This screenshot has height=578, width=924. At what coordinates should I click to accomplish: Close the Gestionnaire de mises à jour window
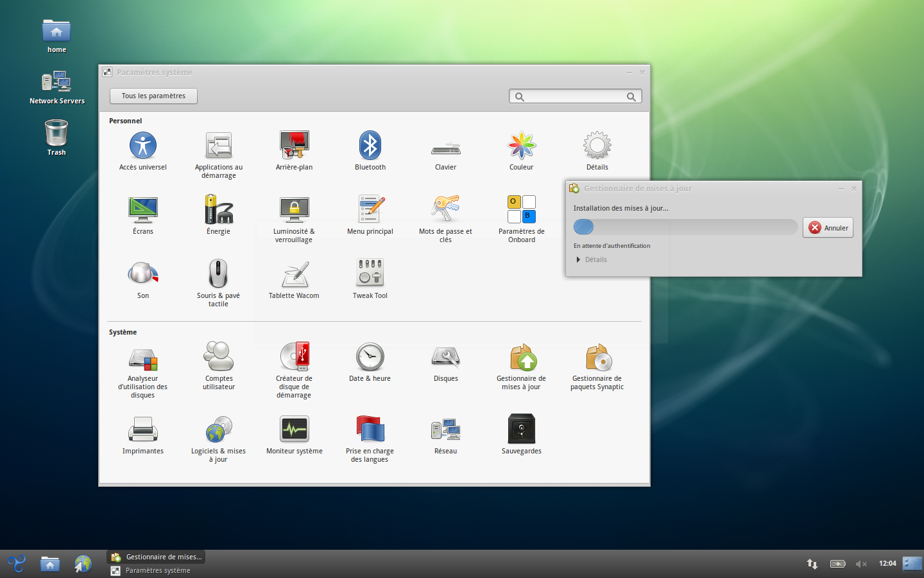tap(854, 188)
